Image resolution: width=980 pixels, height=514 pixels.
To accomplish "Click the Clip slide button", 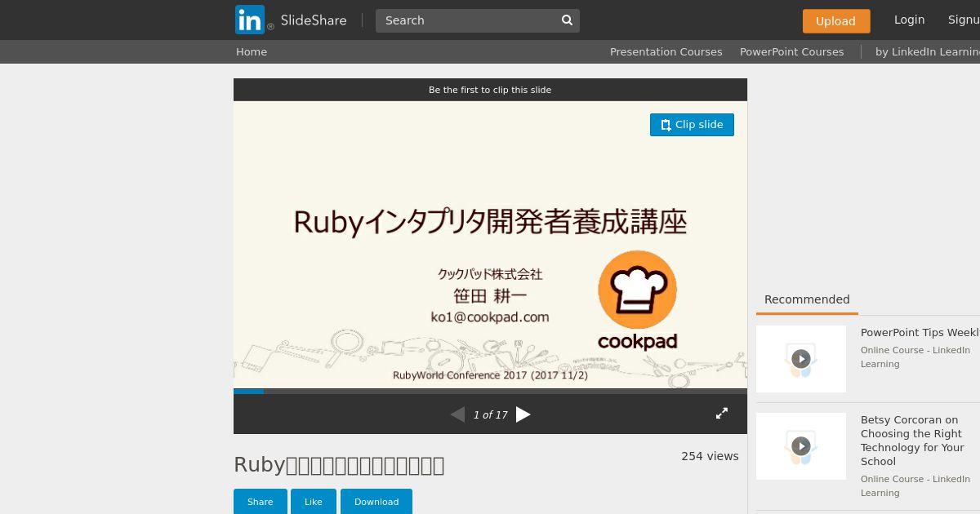I will click(x=692, y=125).
